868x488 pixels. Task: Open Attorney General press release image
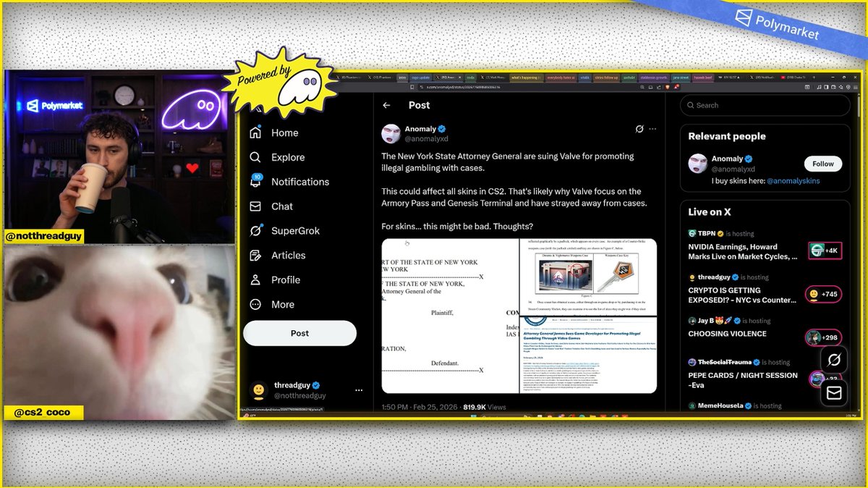click(x=588, y=356)
